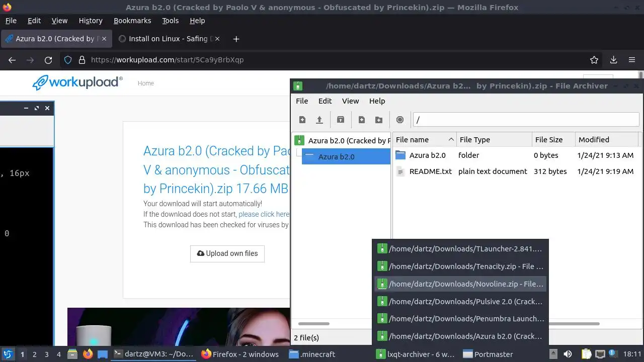This screenshot has width=644, height=362.
Task: Open Firefox History menu
Action: pyautogui.click(x=91, y=21)
